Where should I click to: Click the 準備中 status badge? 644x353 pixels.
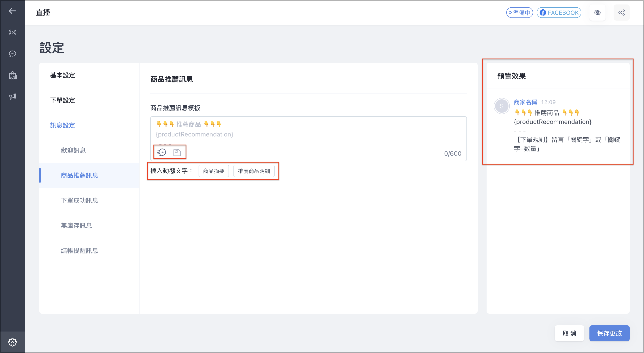[x=519, y=13]
